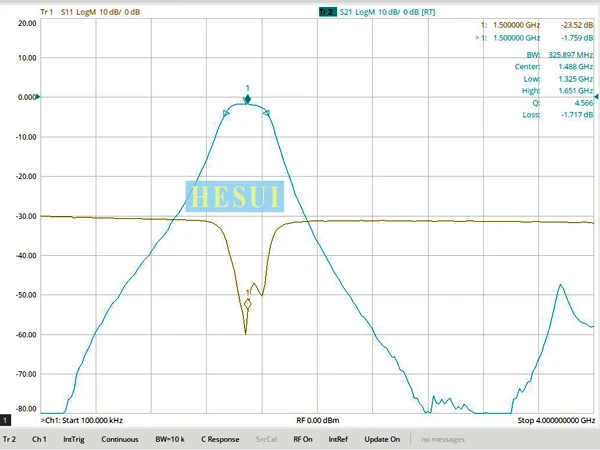
Task: Click the High 1.651 GHz readout
Action: point(558,91)
